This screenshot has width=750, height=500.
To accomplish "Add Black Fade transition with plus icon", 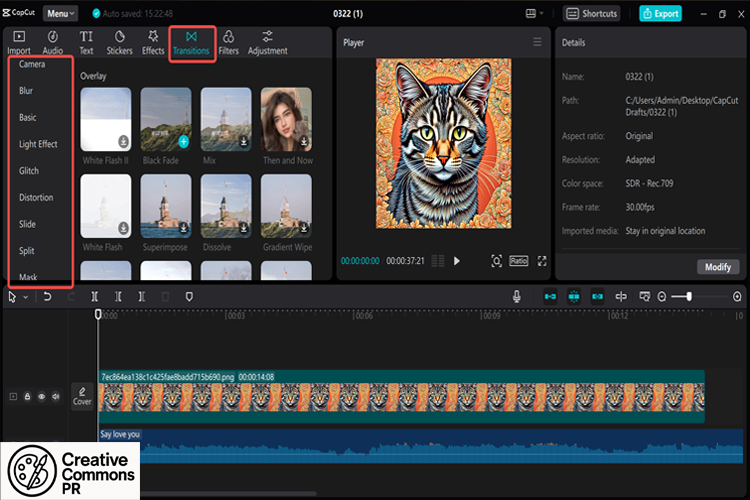I will point(184,142).
